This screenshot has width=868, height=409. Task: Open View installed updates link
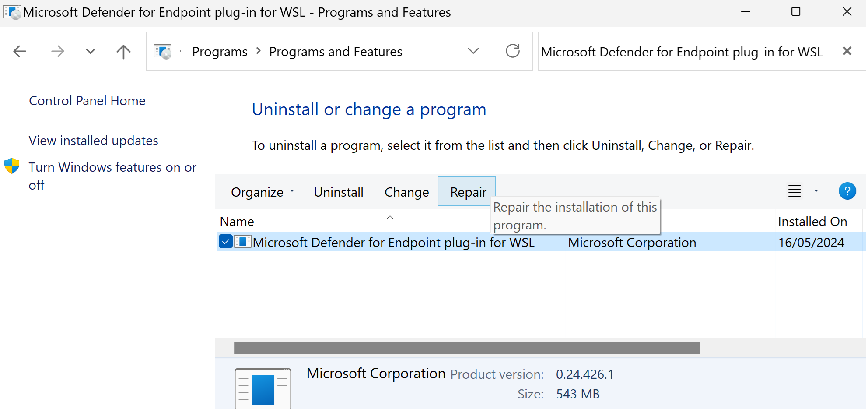point(93,141)
